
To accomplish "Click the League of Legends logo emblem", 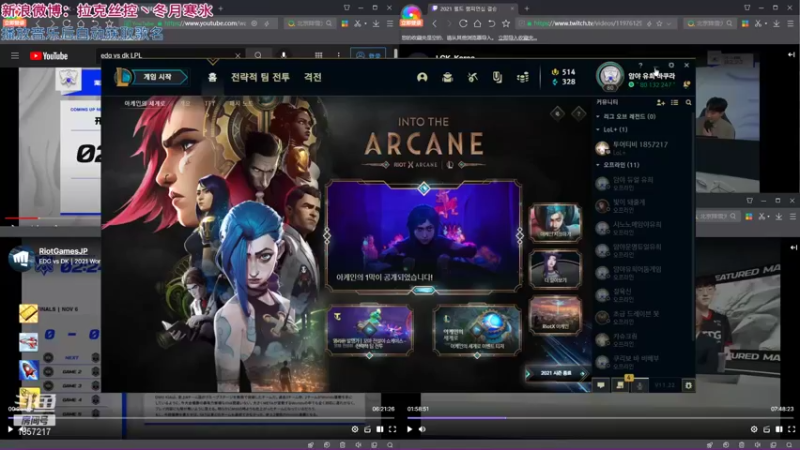I will [x=123, y=77].
